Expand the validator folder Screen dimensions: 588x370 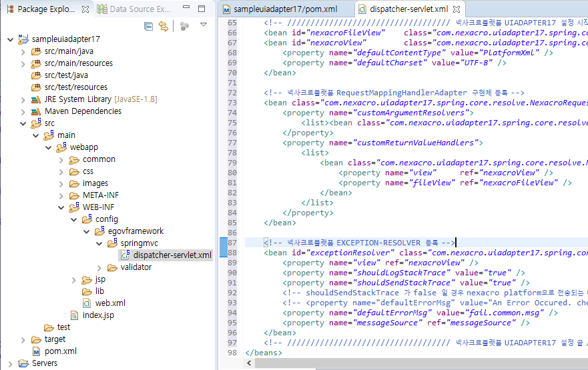pyautogui.click(x=99, y=267)
